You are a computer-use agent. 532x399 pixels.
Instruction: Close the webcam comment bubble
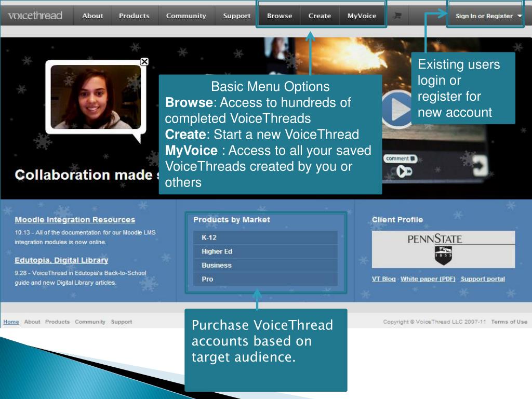[144, 61]
